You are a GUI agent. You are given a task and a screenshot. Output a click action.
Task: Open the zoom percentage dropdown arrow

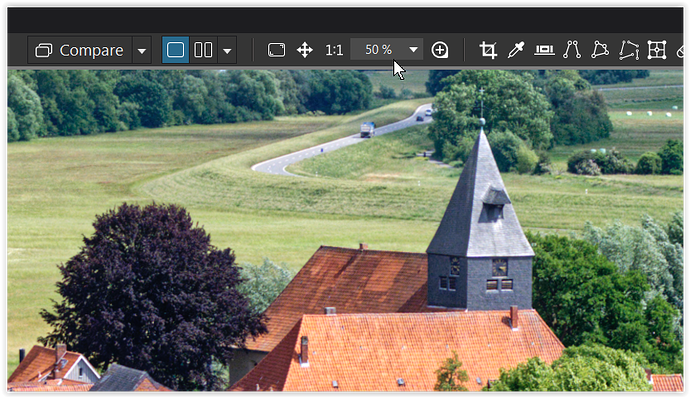[x=413, y=50]
